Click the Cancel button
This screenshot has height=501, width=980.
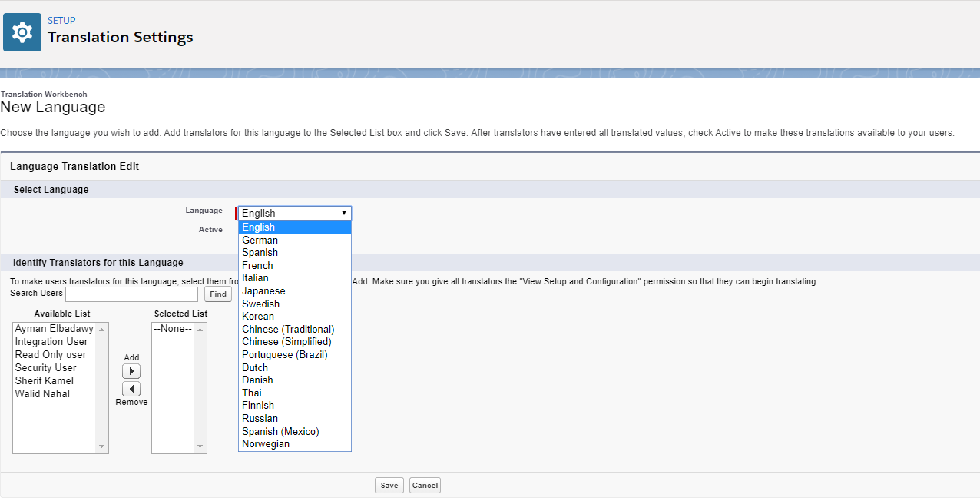(424, 485)
